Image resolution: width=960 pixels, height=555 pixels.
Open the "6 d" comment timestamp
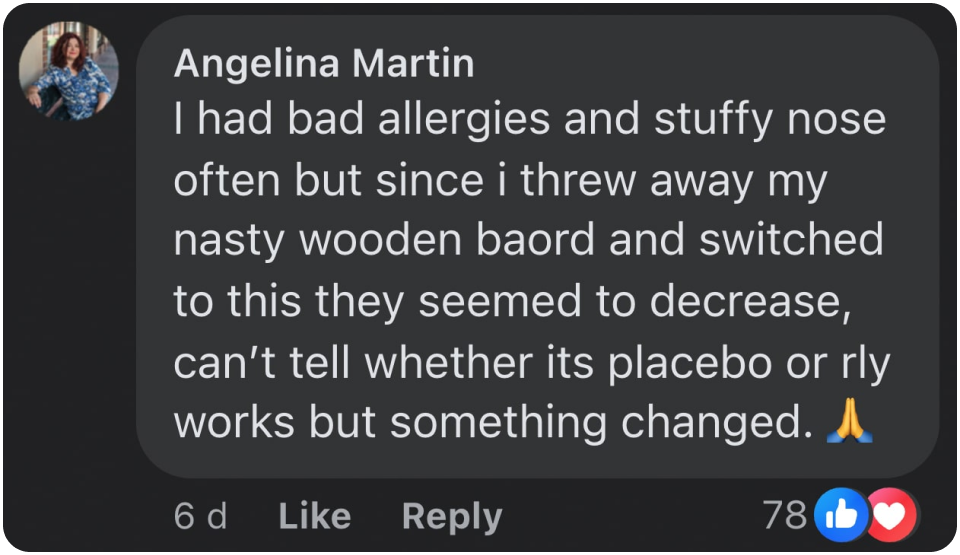tap(200, 516)
